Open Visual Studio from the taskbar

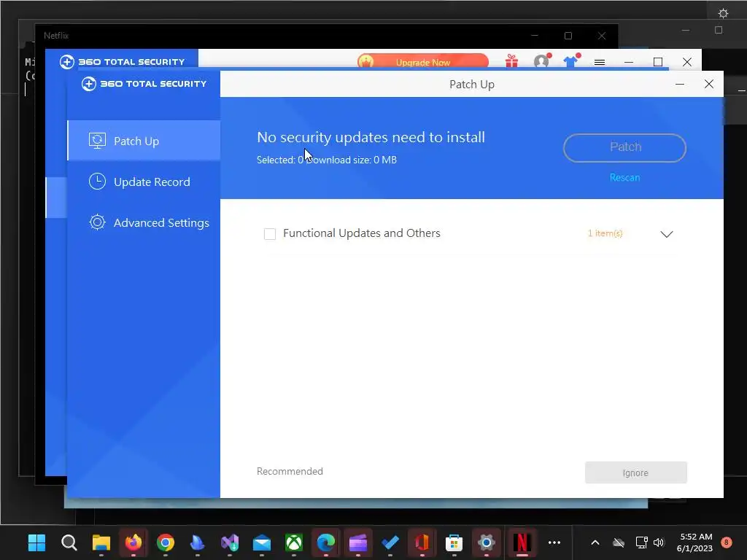(x=230, y=542)
